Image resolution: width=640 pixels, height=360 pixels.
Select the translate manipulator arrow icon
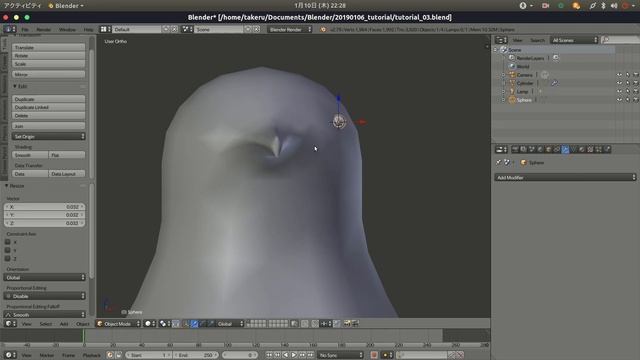click(194, 324)
